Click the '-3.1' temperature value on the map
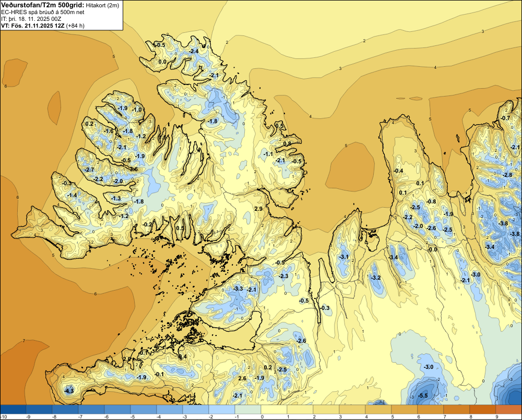 (343, 257)
